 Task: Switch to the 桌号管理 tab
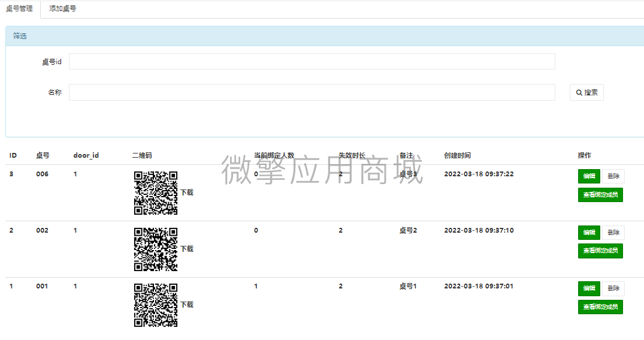[20, 8]
